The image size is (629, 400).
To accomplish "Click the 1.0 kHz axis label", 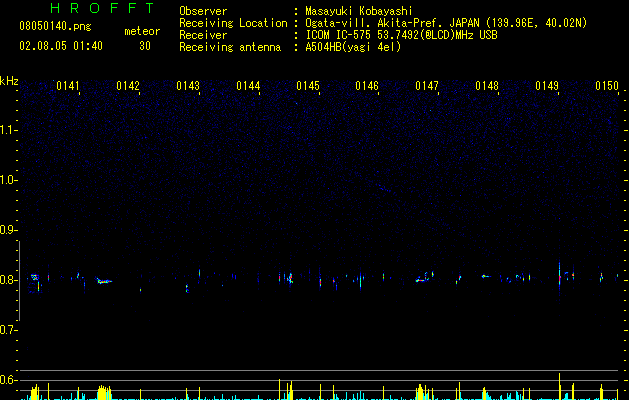I will point(7,180).
